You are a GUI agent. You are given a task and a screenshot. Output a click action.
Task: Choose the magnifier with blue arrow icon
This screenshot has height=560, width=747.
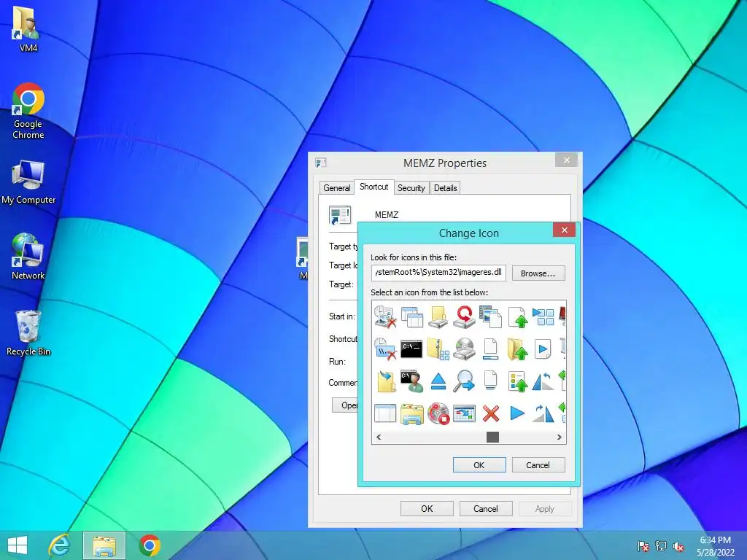[x=464, y=381]
